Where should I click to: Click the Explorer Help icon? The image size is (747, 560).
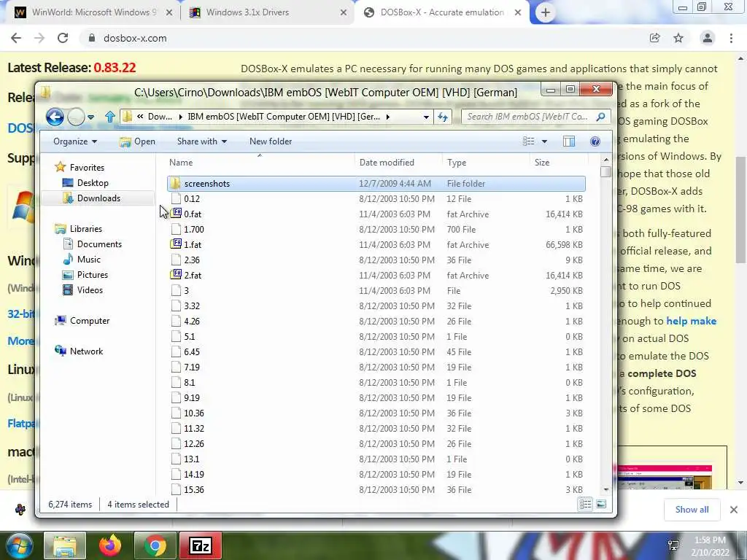pos(595,141)
